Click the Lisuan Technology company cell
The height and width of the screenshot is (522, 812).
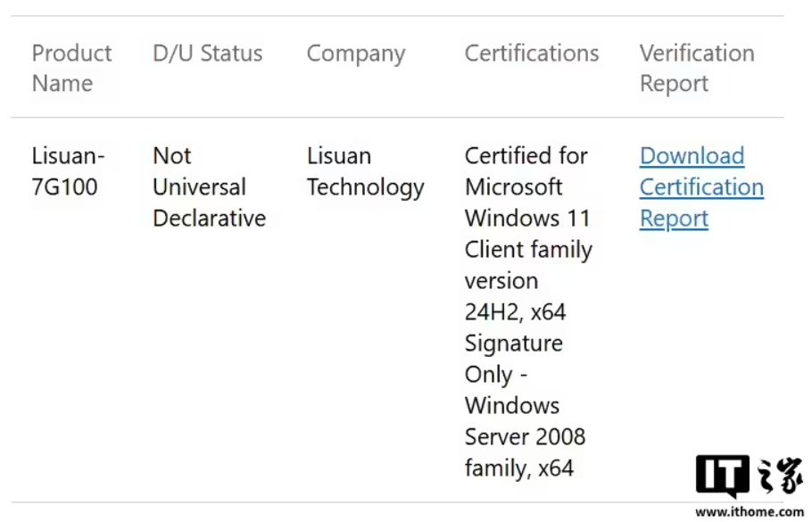tap(365, 171)
